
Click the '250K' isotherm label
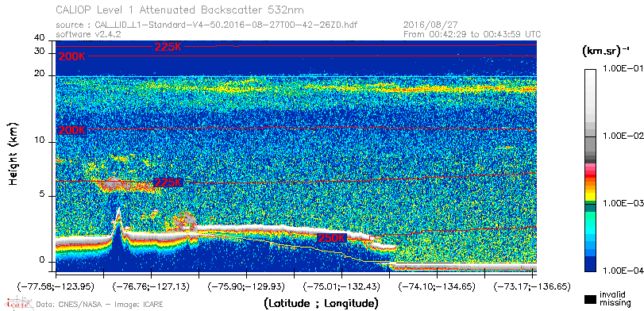pyautogui.click(x=332, y=238)
